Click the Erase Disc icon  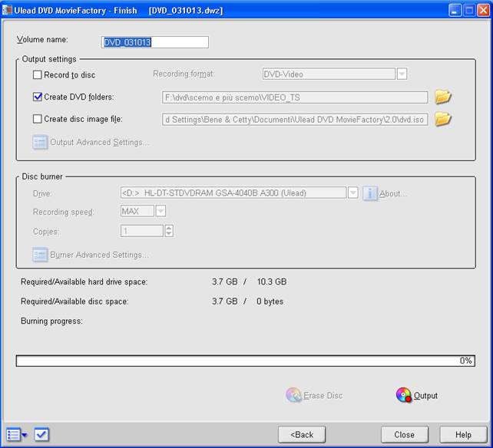click(x=293, y=395)
